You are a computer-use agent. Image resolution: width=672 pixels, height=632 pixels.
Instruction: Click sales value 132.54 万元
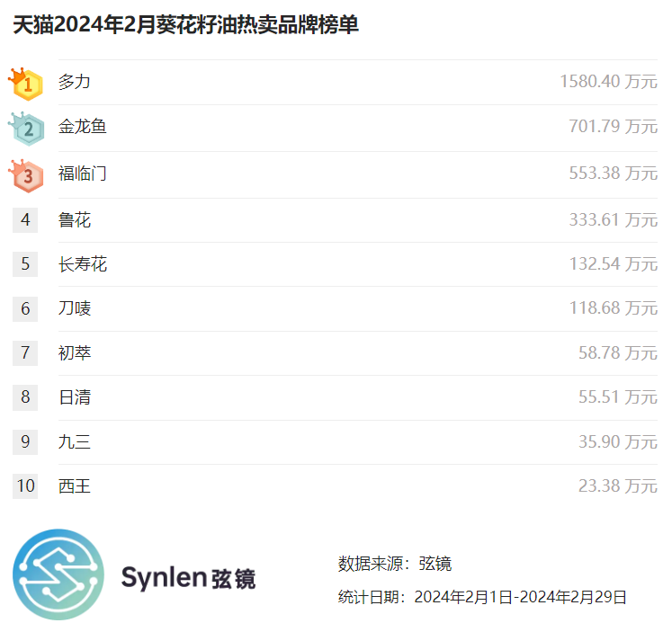pyautogui.click(x=613, y=263)
